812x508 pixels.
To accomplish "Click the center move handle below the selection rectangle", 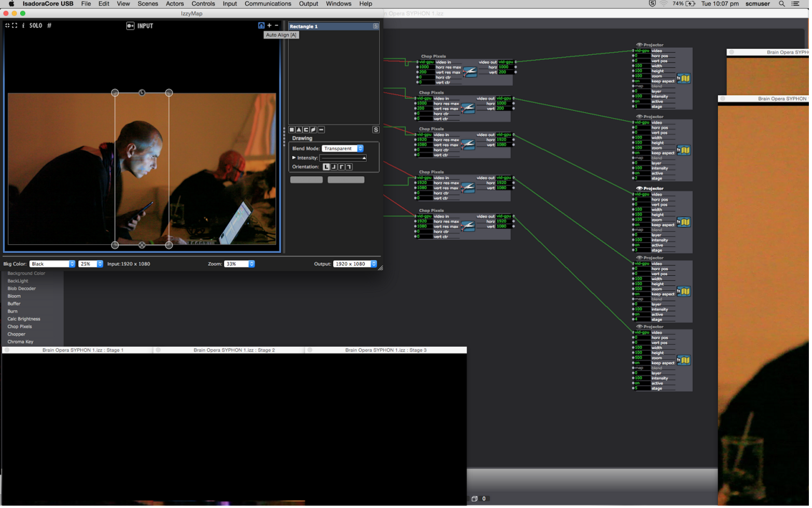I will point(142,245).
